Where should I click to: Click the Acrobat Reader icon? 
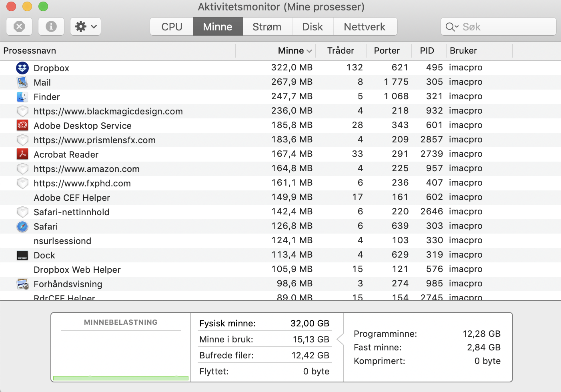pos(22,154)
